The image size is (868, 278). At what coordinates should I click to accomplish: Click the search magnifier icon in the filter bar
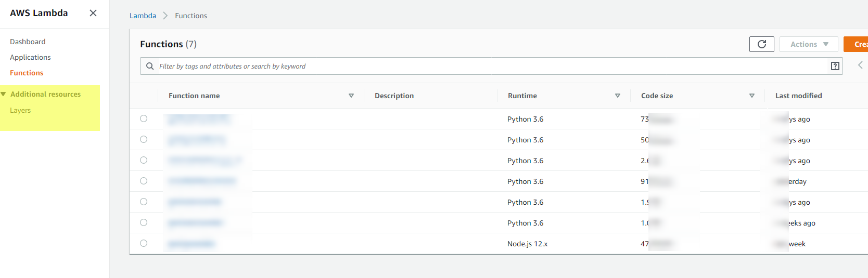[x=150, y=66]
